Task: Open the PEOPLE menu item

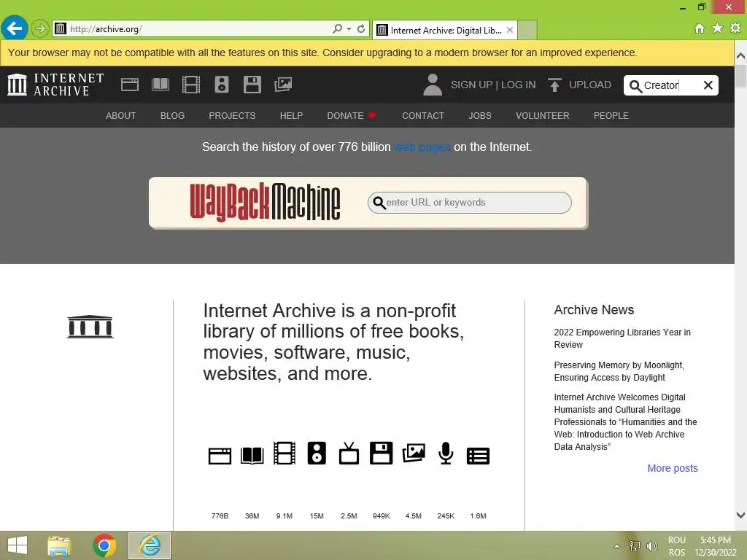Action: (611, 116)
